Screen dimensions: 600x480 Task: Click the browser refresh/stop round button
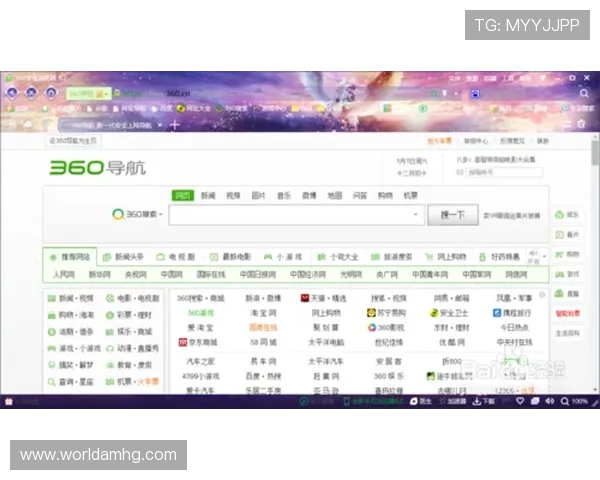tap(31, 93)
